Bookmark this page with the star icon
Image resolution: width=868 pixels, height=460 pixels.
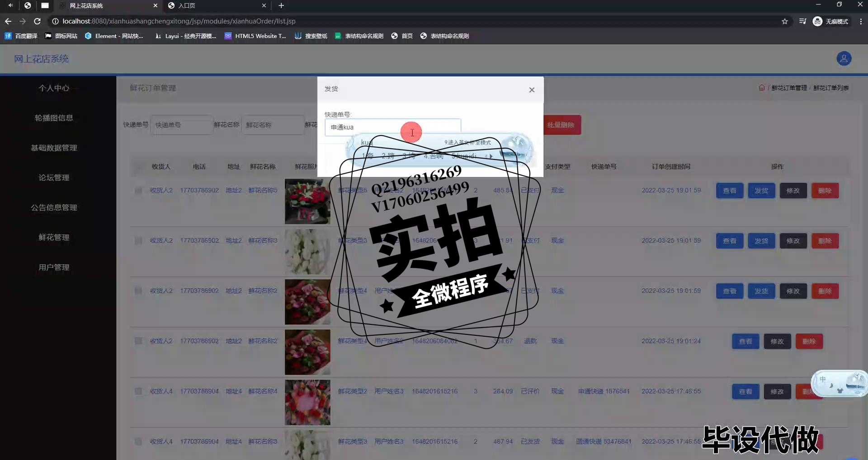point(785,21)
